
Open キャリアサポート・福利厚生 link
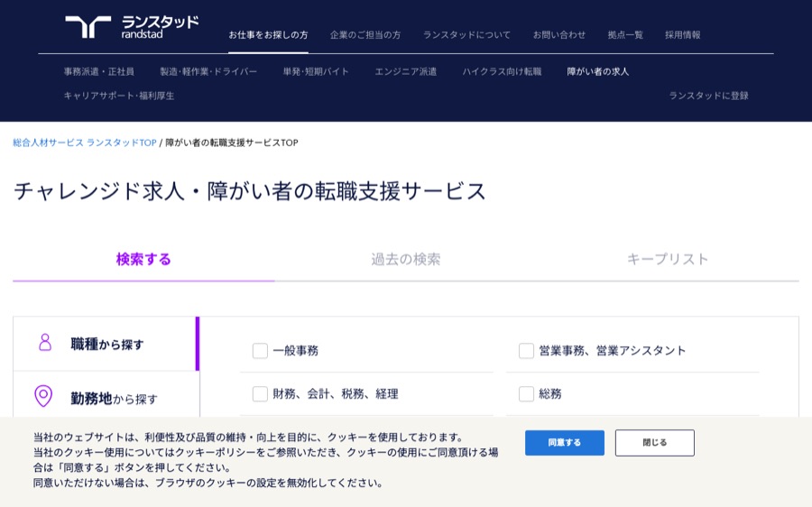click(x=119, y=96)
